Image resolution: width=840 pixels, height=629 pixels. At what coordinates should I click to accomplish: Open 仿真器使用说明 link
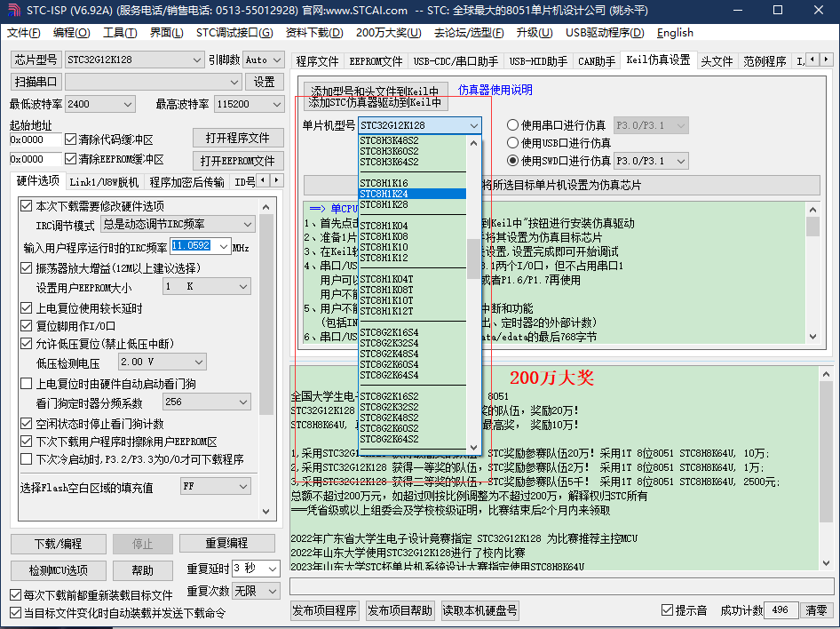pyautogui.click(x=495, y=90)
